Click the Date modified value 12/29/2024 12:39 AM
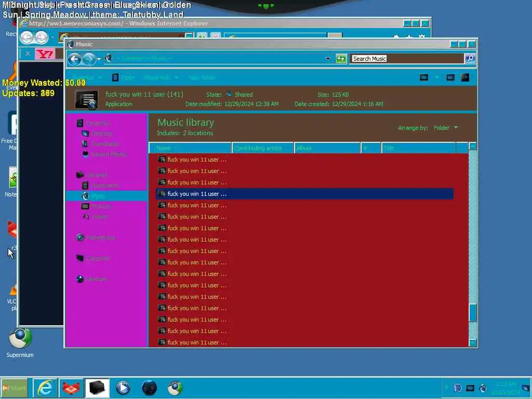Viewport: 532px width, 399px height. tap(251, 104)
